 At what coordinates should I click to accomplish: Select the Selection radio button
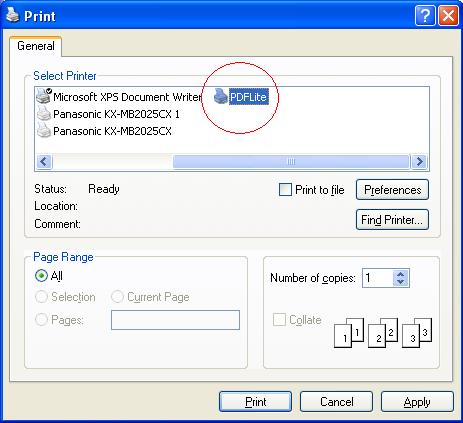pyautogui.click(x=41, y=297)
